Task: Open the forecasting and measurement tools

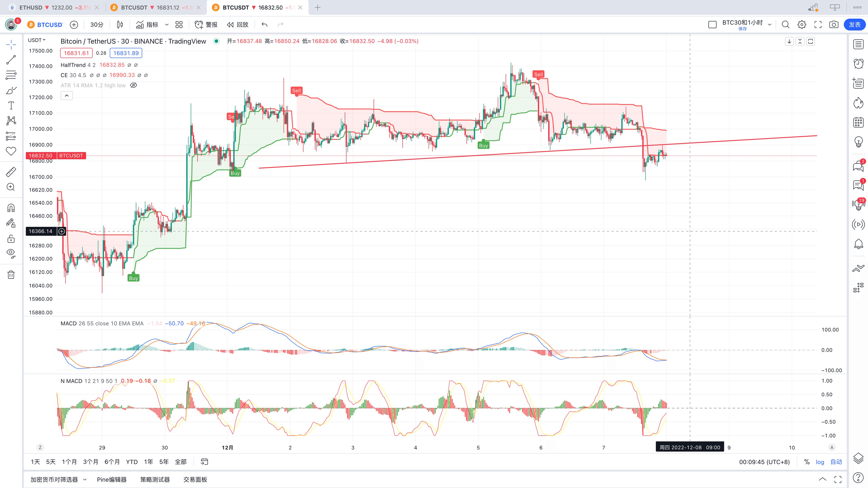Action: click(11, 136)
